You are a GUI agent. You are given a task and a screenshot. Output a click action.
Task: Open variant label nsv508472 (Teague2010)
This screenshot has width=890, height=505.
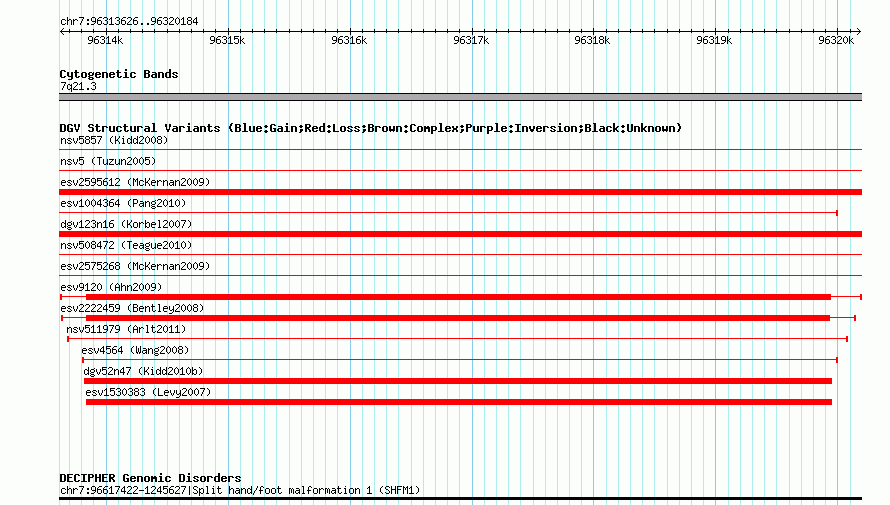(126, 245)
